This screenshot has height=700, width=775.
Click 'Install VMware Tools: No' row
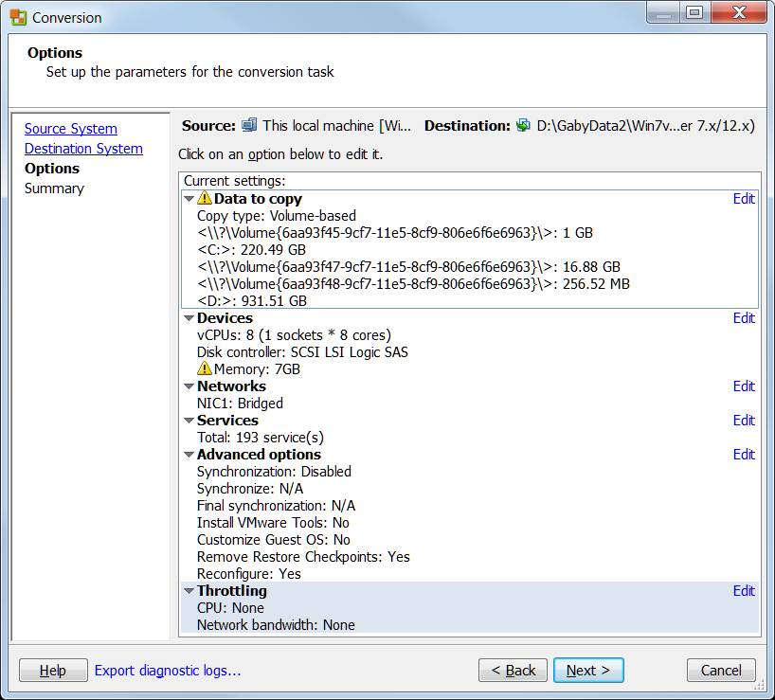(273, 523)
